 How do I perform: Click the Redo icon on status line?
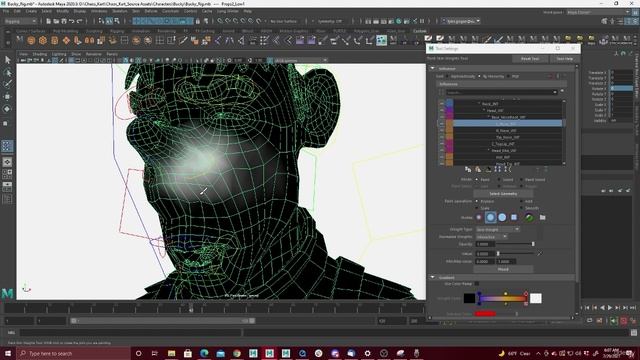[79, 21]
